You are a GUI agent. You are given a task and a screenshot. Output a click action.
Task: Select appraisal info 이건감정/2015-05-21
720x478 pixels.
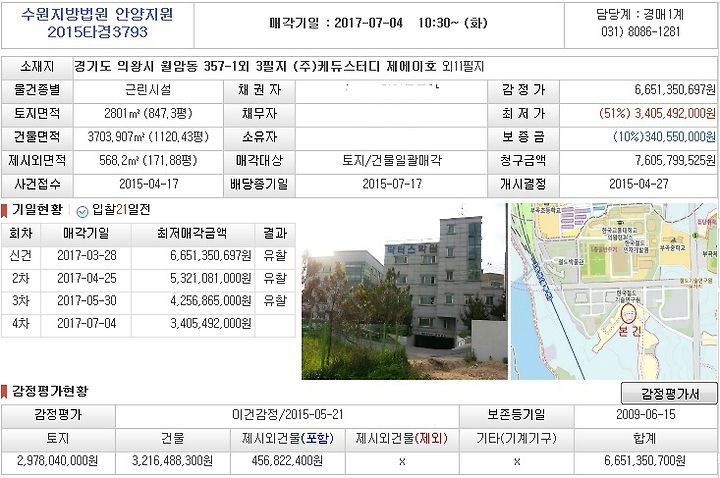(x=287, y=415)
